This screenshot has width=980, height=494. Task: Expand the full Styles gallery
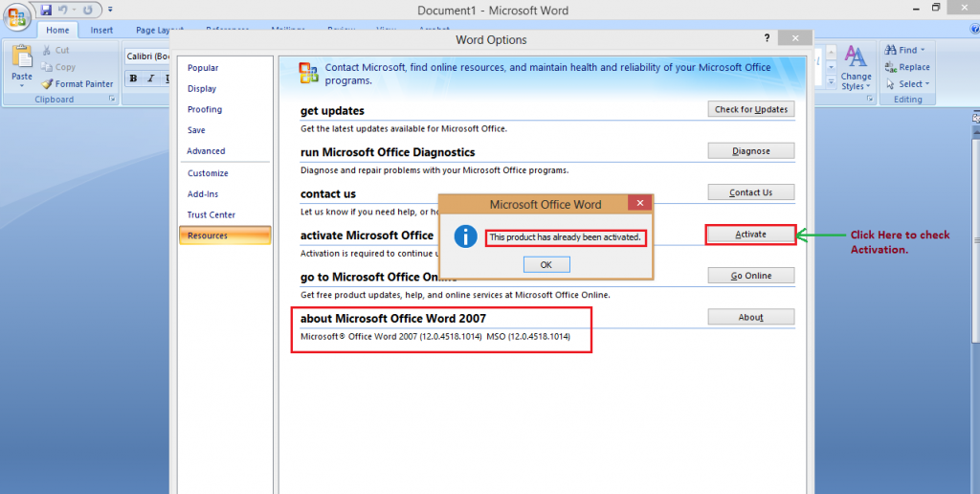[x=832, y=81]
